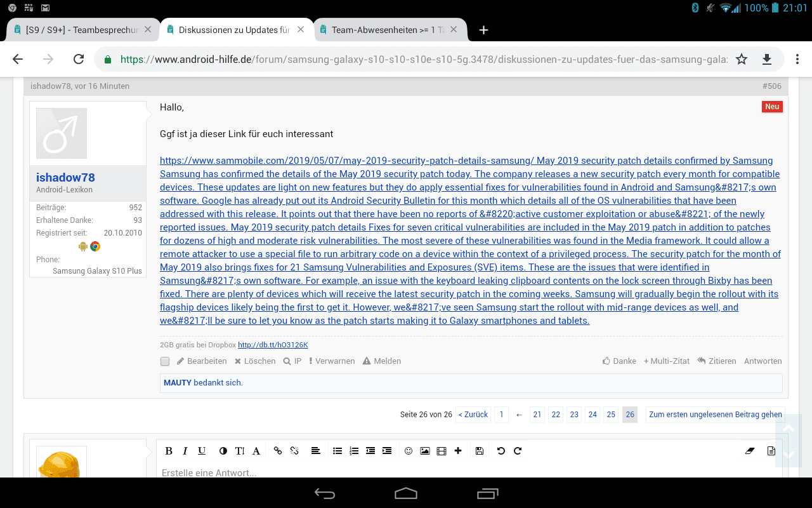Screen dimensions: 812x508
Task: Close the Team-Abwesenheiten tab
Action: pos(454,29)
